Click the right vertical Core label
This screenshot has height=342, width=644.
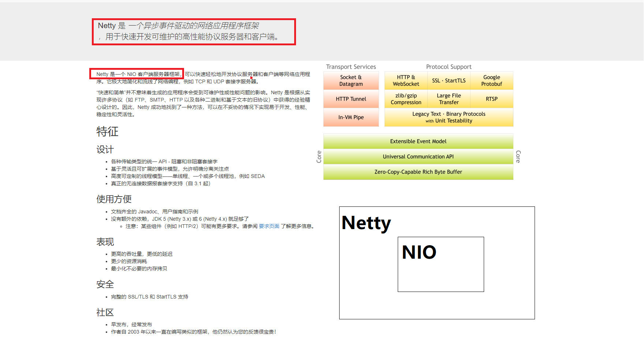pyautogui.click(x=518, y=157)
